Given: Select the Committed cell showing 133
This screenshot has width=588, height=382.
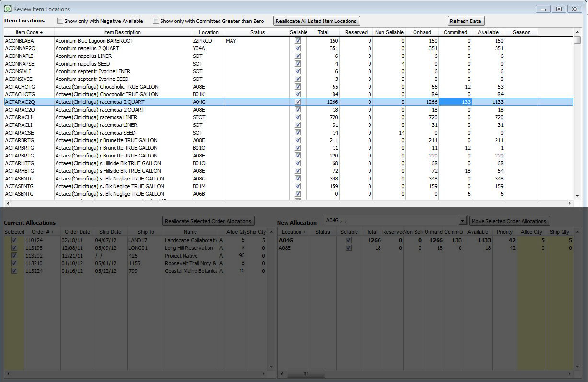Looking at the screenshot, I should 455,102.
